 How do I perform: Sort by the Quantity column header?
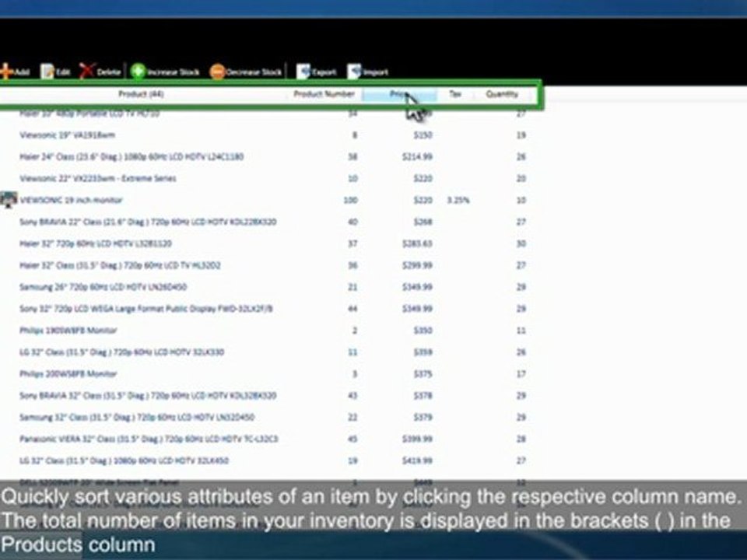click(x=502, y=94)
